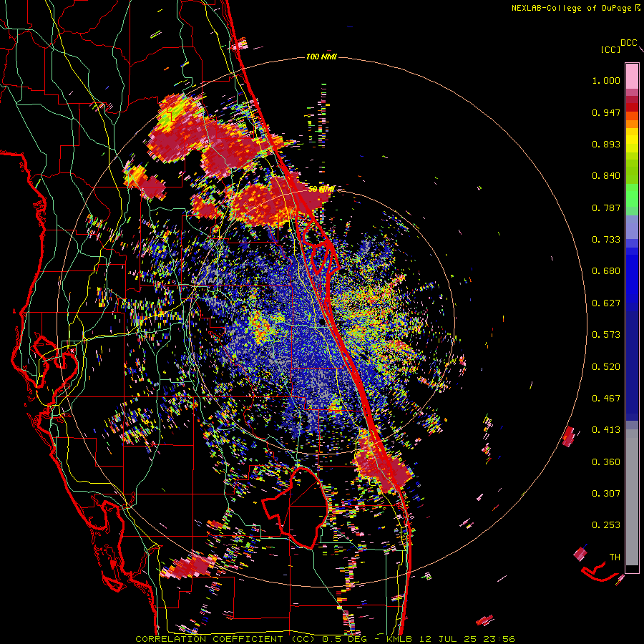644x644 pixels.
Task: Click the NEXLAB-College of DuPage credit text
Action: click(576, 8)
